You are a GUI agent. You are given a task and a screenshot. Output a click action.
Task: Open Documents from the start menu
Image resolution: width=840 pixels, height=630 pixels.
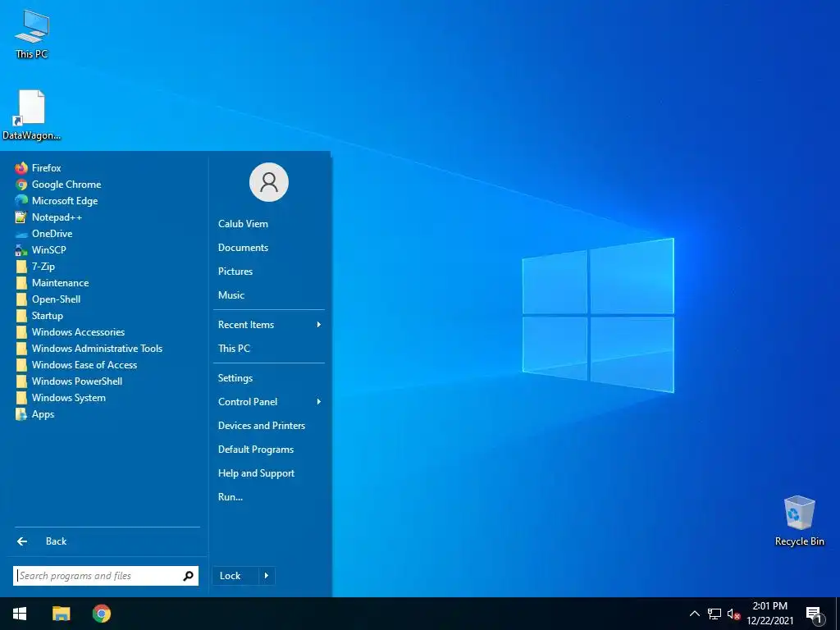[x=243, y=248]
